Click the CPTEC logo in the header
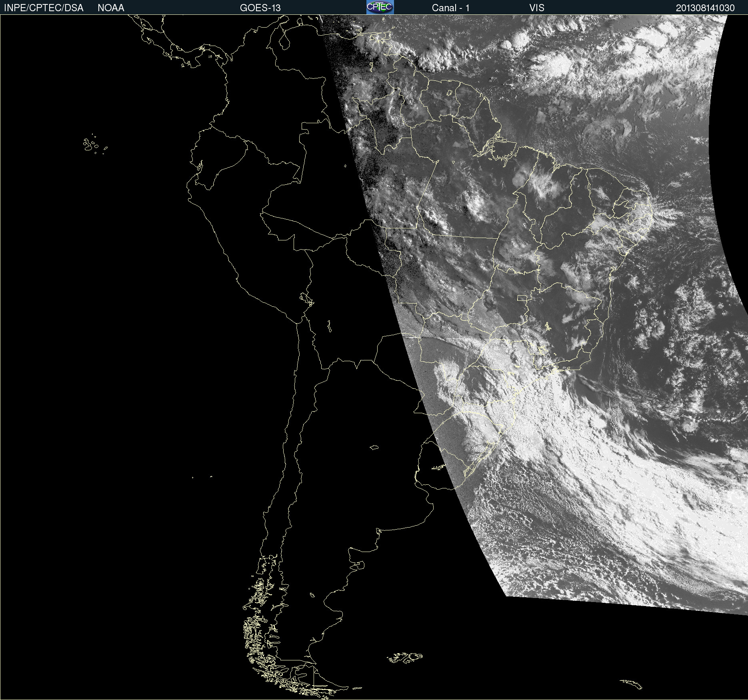748x700 pixels. (x=380, y=7)
